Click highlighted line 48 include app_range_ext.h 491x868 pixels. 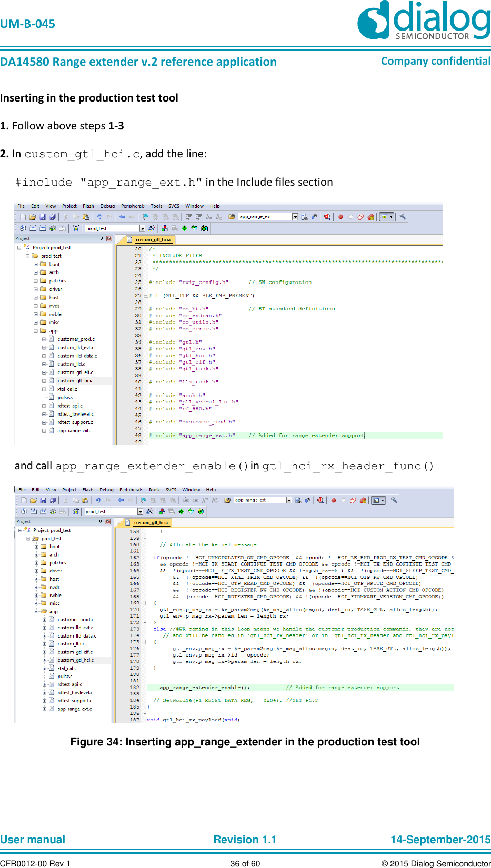point(295,436)
